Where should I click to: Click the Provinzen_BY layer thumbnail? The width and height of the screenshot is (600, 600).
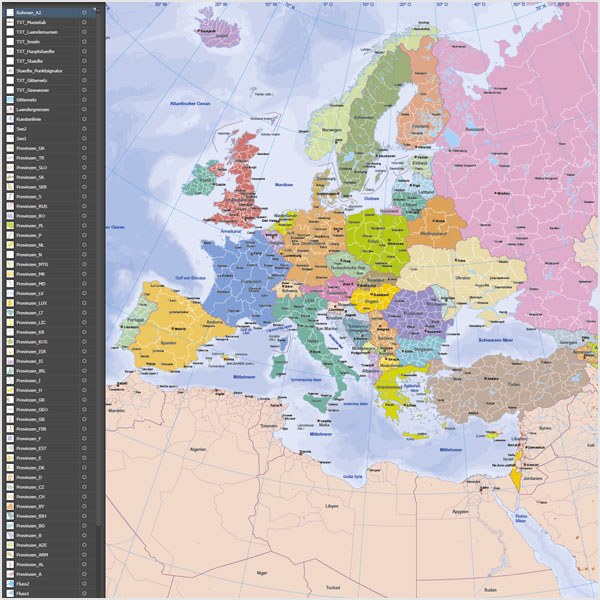[x=9, y=506]
